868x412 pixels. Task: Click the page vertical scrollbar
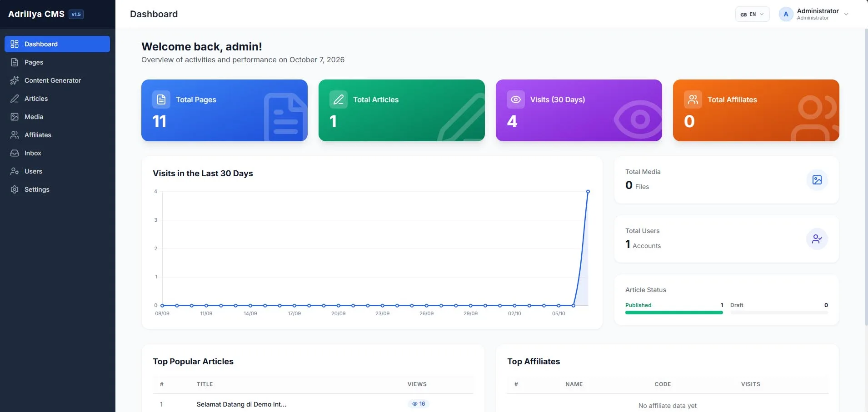tap(866, 177)
